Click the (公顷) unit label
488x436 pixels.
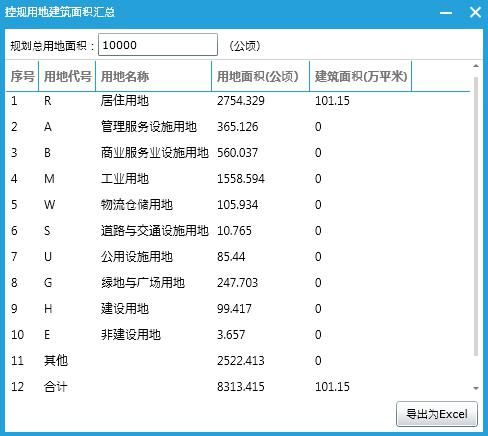(x=245, y=46)
